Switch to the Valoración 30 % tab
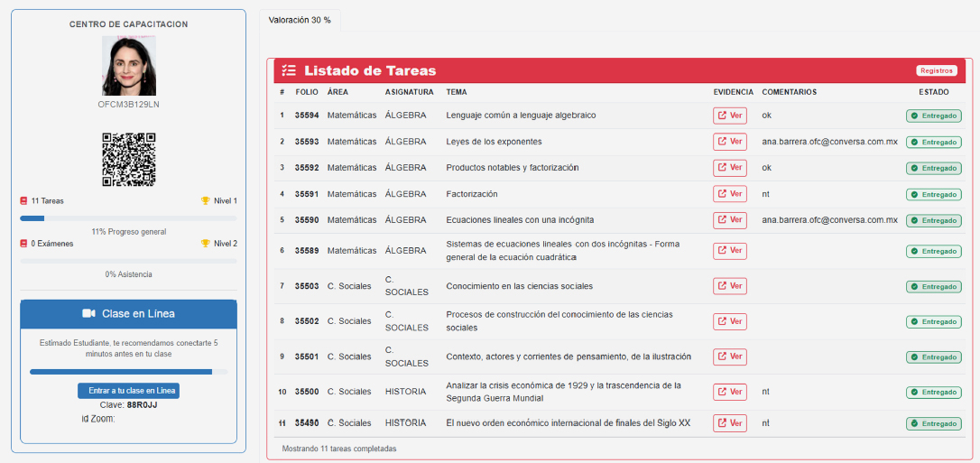Image resolution: width=980 pixels, height=463 pixels. coord(300,20)
